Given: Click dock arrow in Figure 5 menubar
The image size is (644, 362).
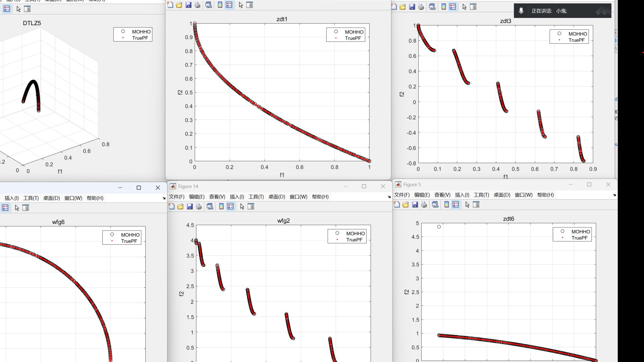Looking at the screenshot, I should (x=614, y=195).
